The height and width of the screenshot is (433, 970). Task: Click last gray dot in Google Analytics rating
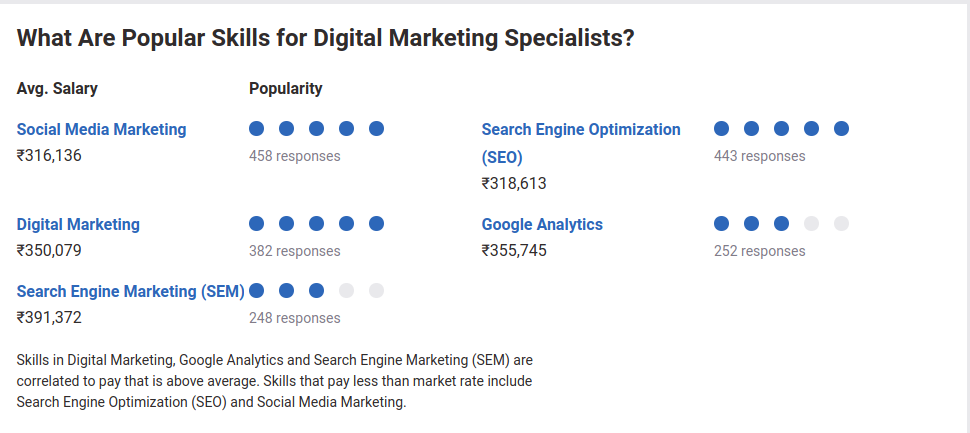pyautogui.click(x=841, y=223)
